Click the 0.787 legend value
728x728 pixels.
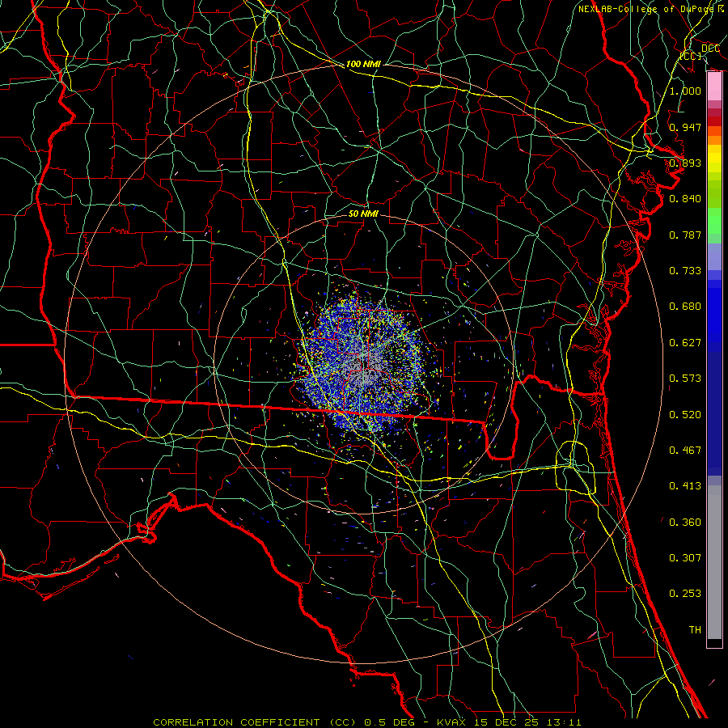[x=685, y=235]
